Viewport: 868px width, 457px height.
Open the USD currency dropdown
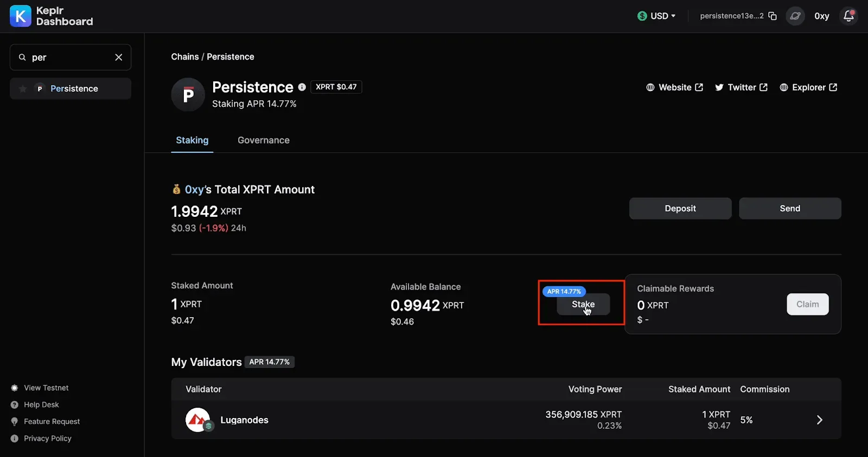[656, 16]
